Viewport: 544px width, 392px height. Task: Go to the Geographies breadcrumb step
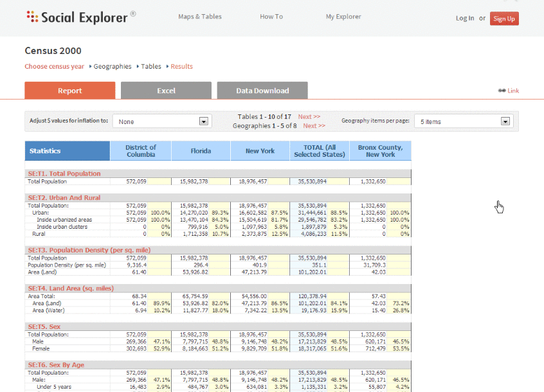pos(113,66)
